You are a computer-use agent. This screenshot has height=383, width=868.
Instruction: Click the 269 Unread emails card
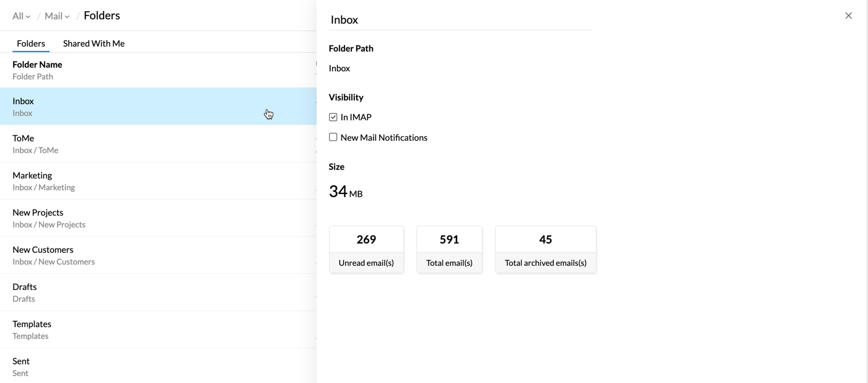366,249
